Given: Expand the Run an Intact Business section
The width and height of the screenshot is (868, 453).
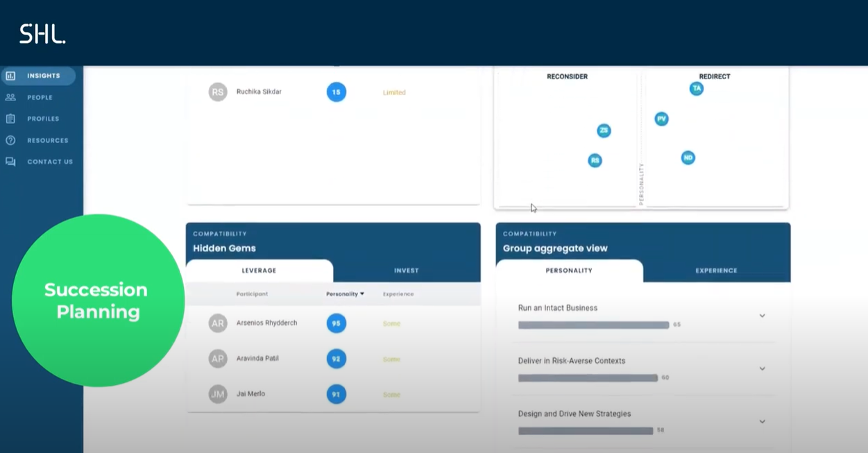Looking at the screenshot, I should (762, 316).
